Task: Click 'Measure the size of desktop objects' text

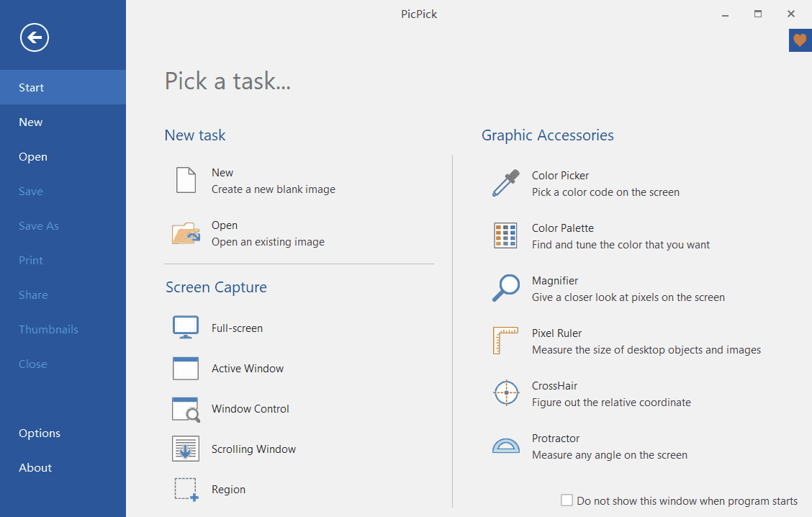Action: (x=646, y=350)
